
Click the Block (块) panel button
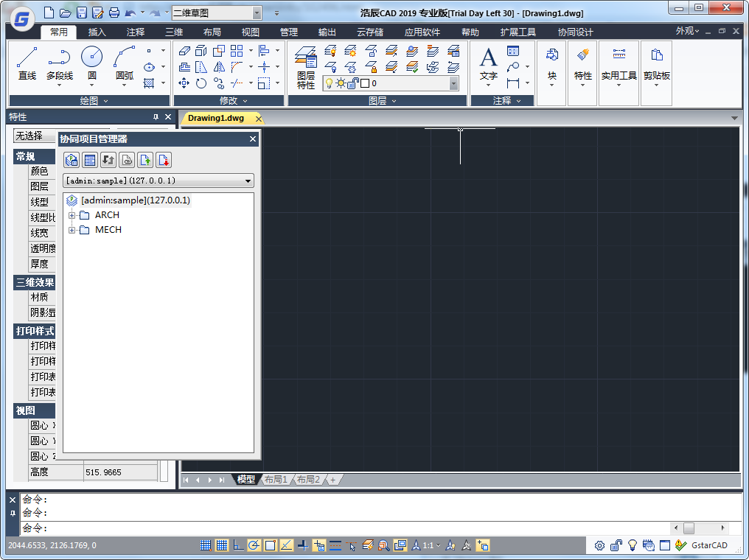point(551,66)
